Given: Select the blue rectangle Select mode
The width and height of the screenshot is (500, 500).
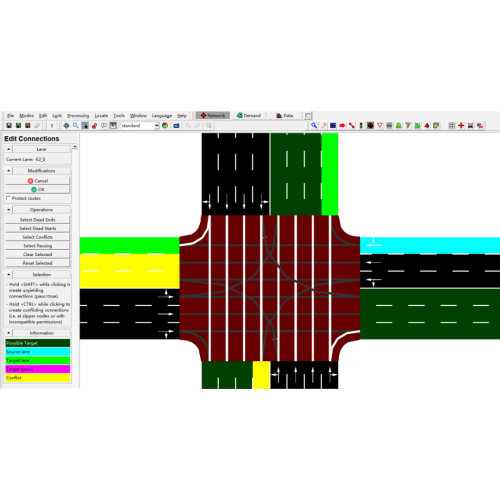Looking at the screenshot, I should [x=333, y=125].
